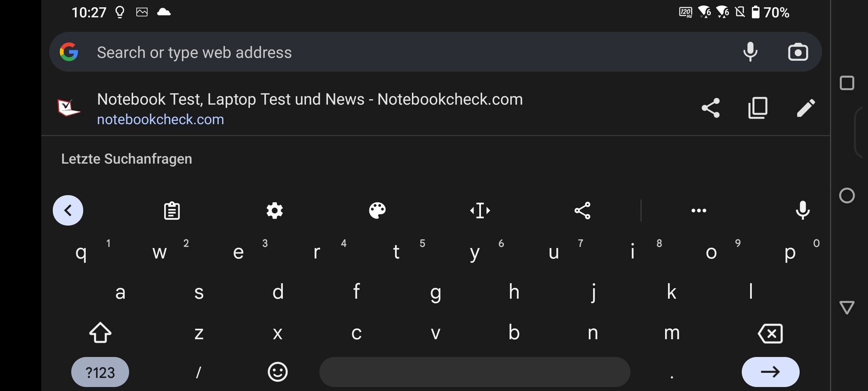Toggle the Shift key
Image resolution: width=868 pixels, height=391 pixels.
click(100, 333)
